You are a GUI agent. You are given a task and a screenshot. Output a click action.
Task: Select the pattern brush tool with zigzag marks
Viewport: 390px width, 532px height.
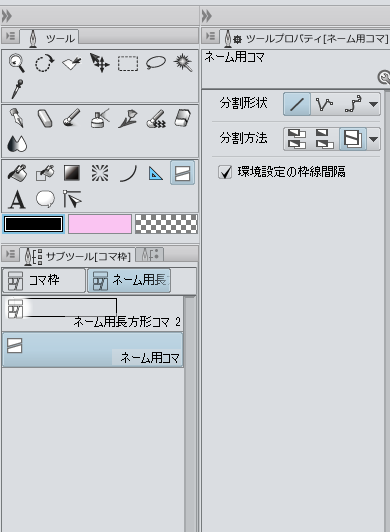[155, 118]
